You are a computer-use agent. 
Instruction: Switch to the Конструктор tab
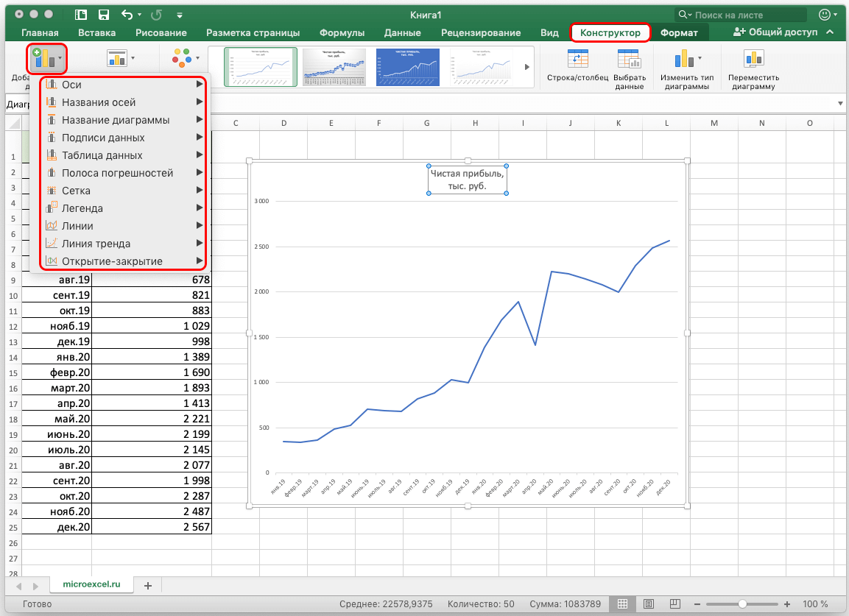pos(610,32)
